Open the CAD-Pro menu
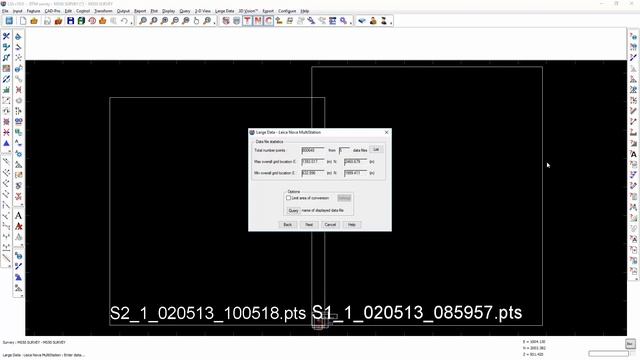This screenshot has width=640, height=360. (x=52, y=11)
